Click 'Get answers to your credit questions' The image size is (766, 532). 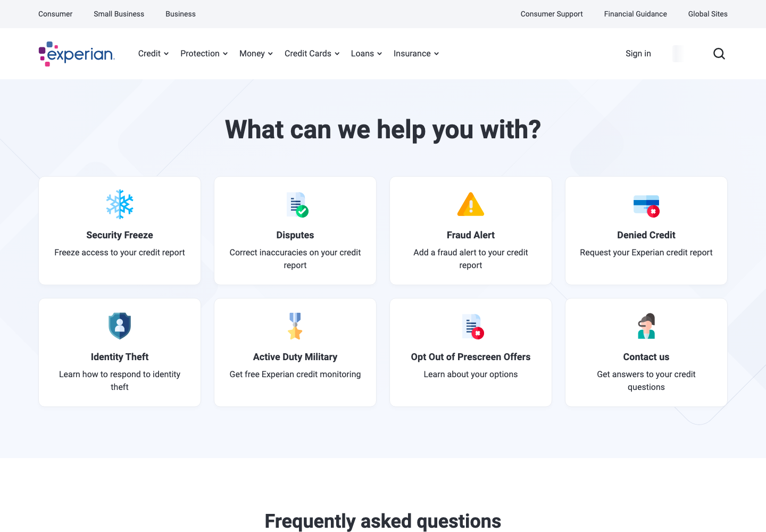coord(646,381)
